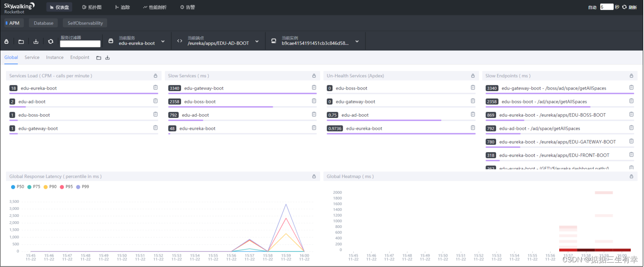Screen dimensions: 644x267
Task: Click the download icon next to Endpoint tab
Action: coord(107,58)
